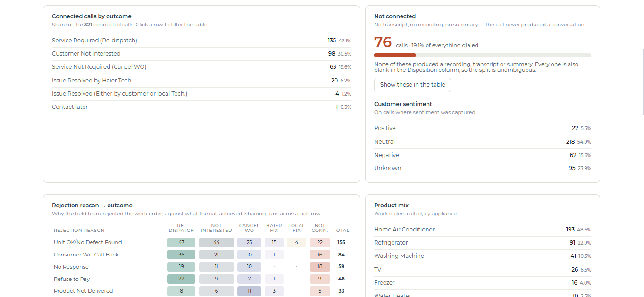Screen dimensions: 644x297
Task: Click Re-dispatch cell 47 for Unit OK row
Action: tap(181, 242)
